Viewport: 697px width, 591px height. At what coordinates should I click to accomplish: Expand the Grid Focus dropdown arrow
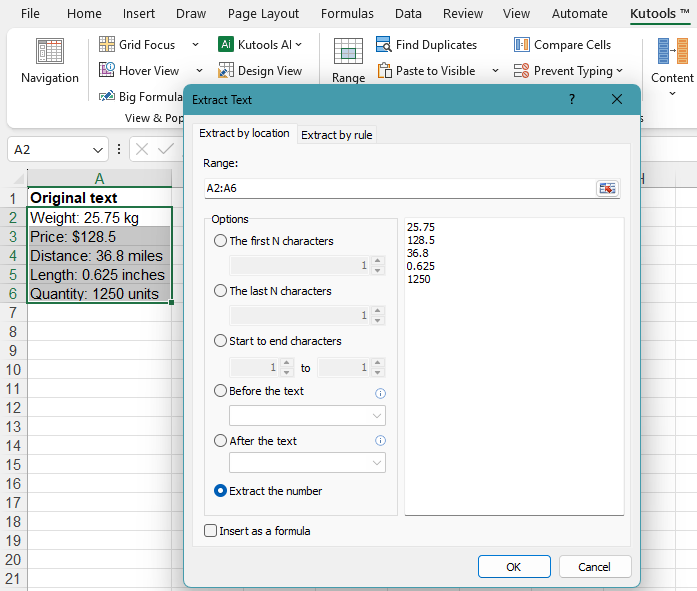(x=195, y=44)
